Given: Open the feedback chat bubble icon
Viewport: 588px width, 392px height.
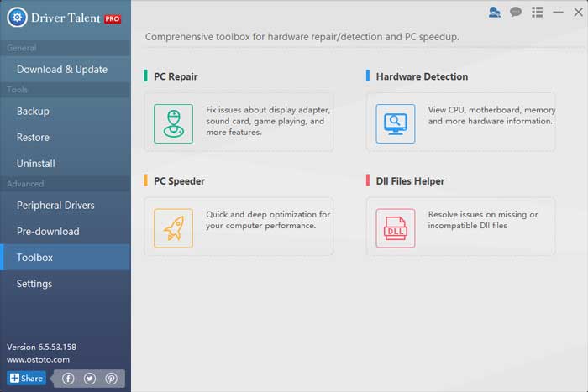Looking at the screenshot, I should [x=516, y=13].
